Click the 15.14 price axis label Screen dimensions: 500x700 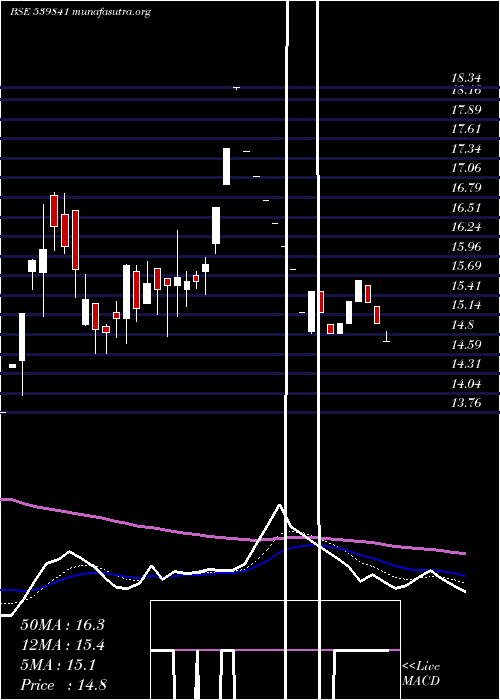[466, 305]
